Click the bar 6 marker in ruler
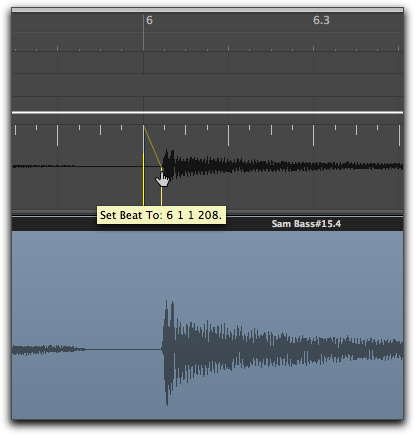The width and height of the screenshot is (415, 435). point(149,20)
